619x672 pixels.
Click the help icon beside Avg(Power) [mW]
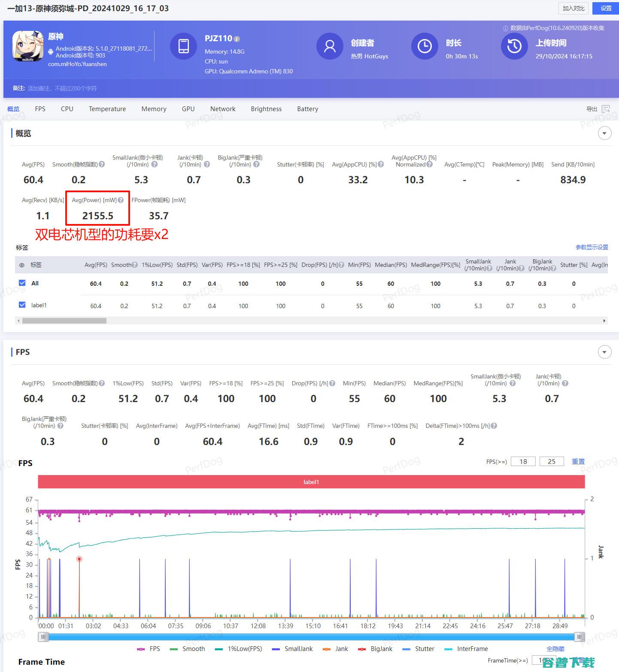coord(121,200)
